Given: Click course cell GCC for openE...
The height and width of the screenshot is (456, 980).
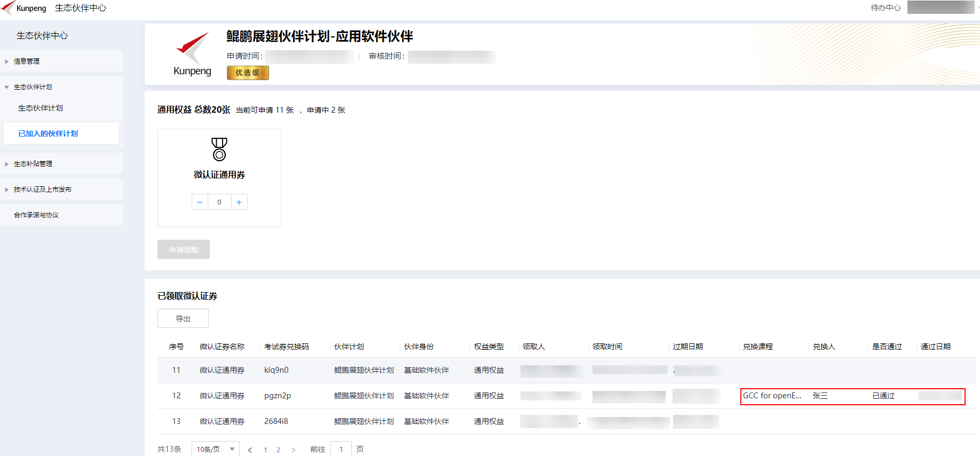Looking at the screenshot, I should [772, 396].
